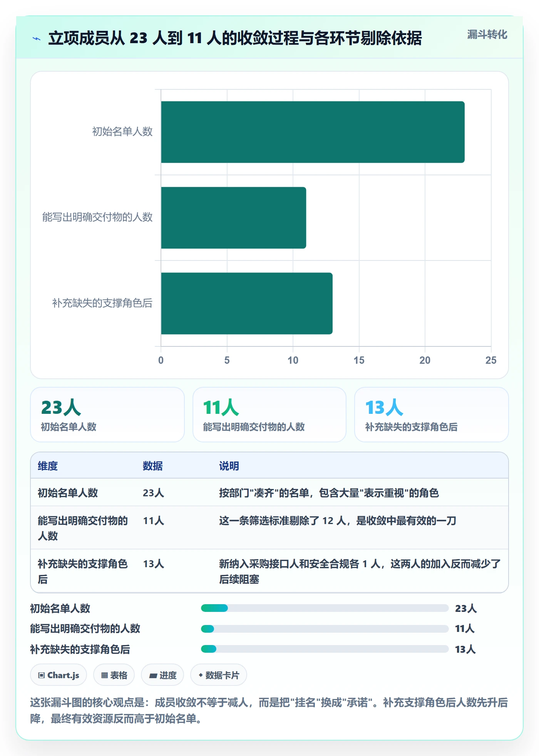539x756 pixels.
Task: Open the 11人 stat card
Action: [x=269, y=415]
